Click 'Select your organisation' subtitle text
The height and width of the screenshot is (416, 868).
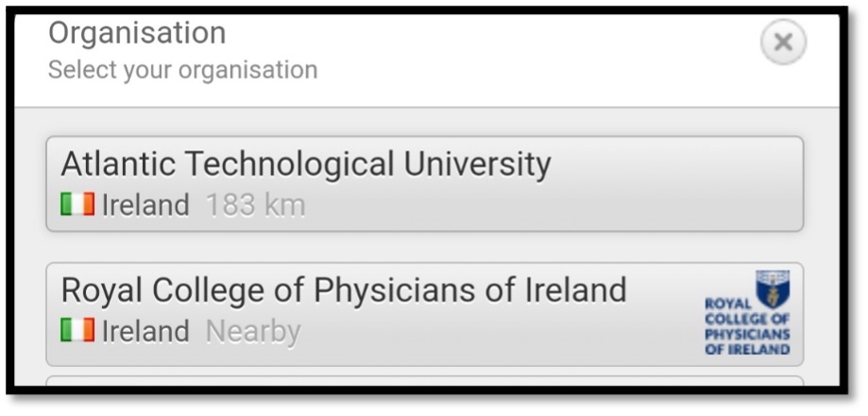182,70
